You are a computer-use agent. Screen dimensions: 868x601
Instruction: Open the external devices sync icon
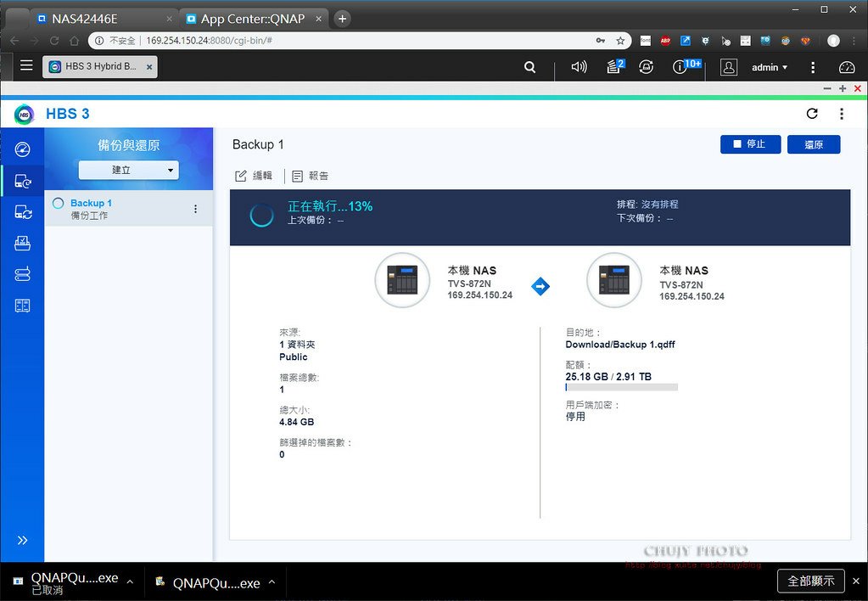[x=646, y=67]
